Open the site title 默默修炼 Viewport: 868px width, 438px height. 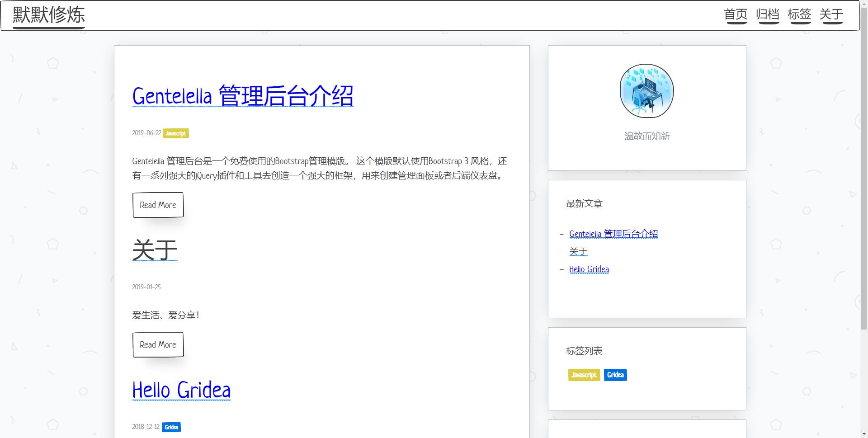coord(48,15)
